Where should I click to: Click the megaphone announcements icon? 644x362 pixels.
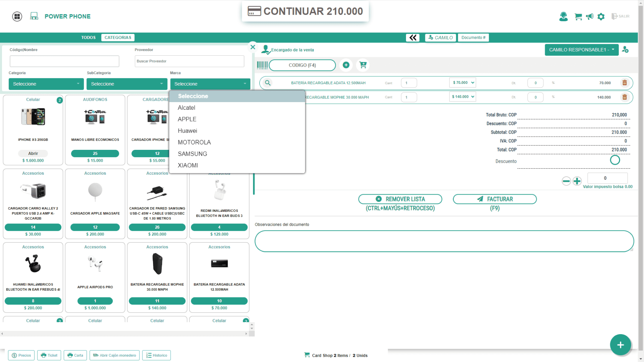pos(590,17)
